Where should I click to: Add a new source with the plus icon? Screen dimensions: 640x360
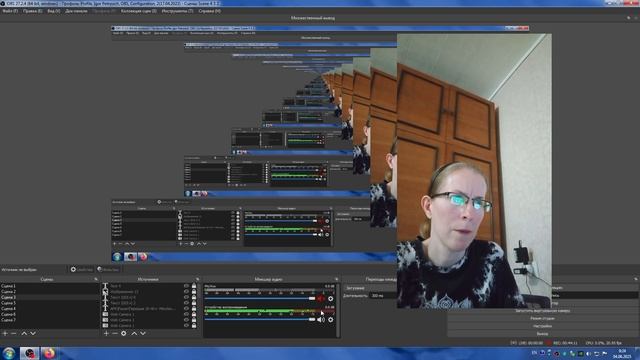106,333
